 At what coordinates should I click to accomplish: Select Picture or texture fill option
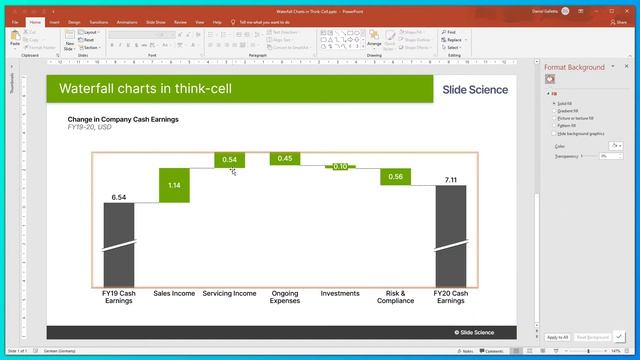click(555, 118)
